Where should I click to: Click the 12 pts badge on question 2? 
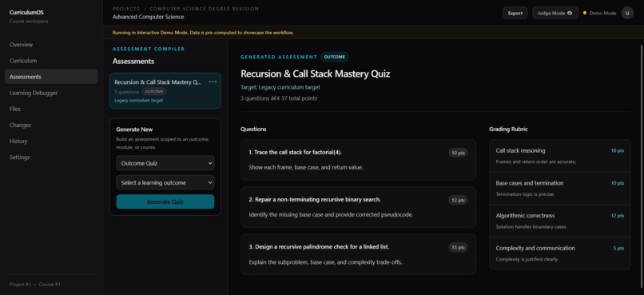coord(458,200)
